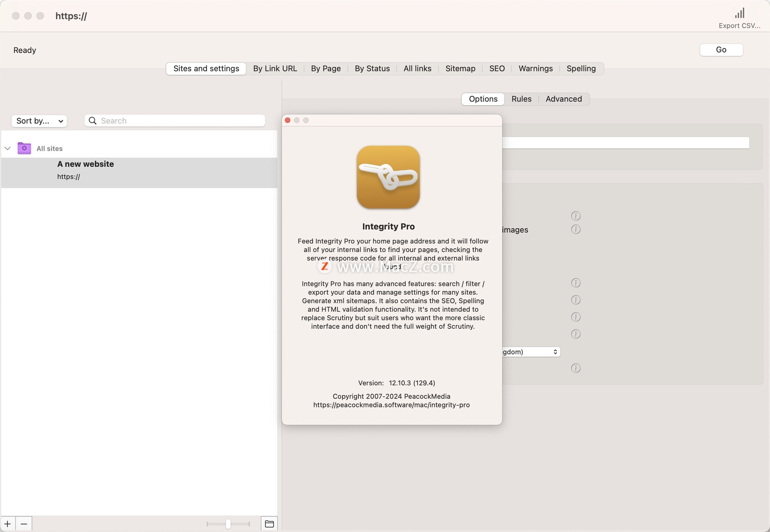Open the language dropdown ending in 'gdom)'

click(531, 352)
